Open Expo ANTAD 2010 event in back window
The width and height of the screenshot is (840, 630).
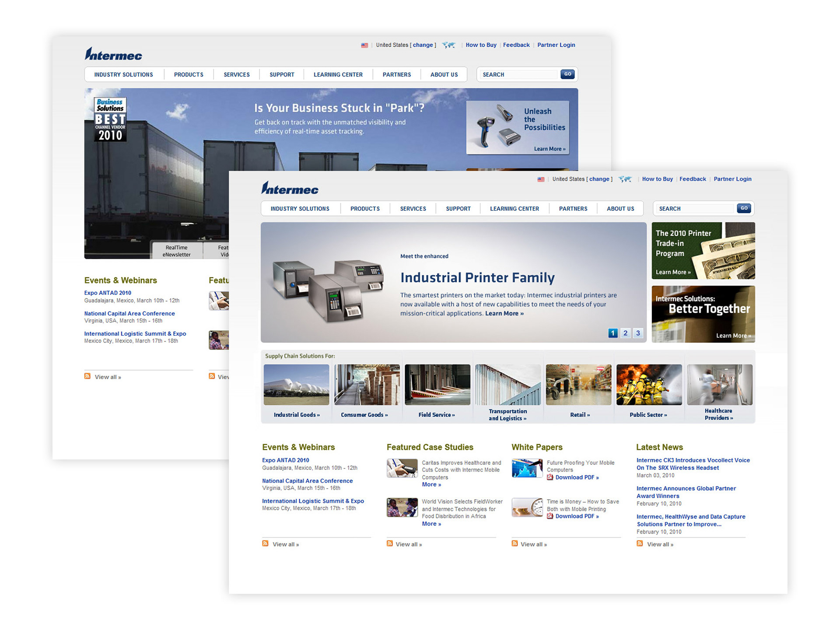pos(108,293)
